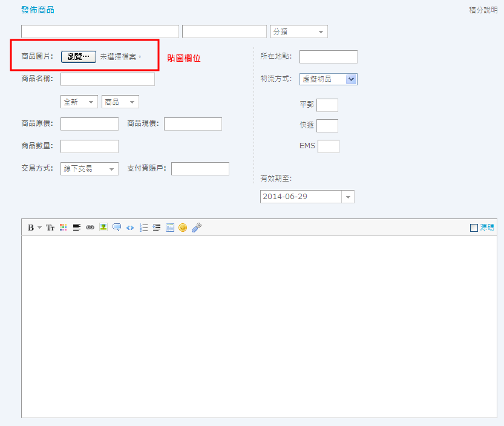
Task: Focus the 支付寶賬戶 input field
Action: pos(200,169)
